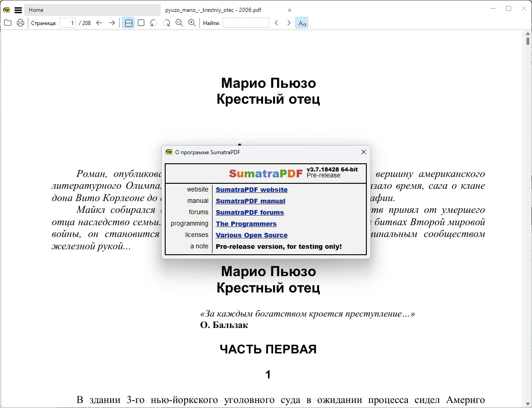
Task: Open the SumatraPDF forums link
Action: point(250,212)
